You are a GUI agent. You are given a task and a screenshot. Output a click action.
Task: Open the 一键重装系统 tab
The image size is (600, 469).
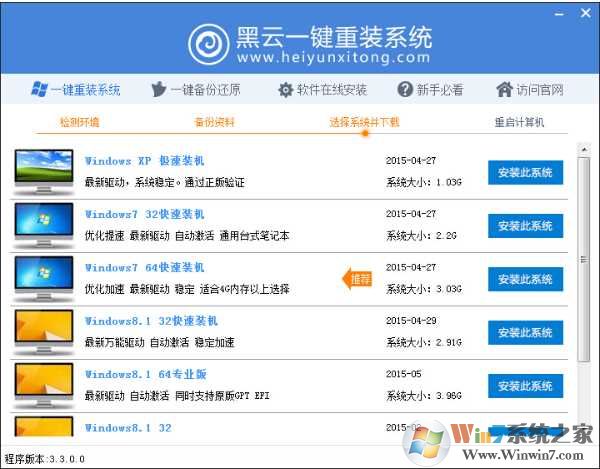coord(76,90)
